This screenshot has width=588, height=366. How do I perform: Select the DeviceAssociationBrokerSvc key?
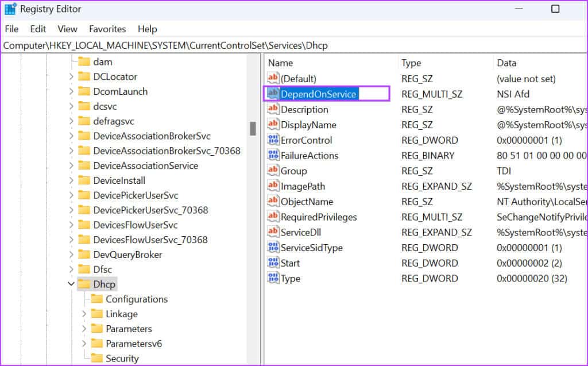[x=152, y=136]
